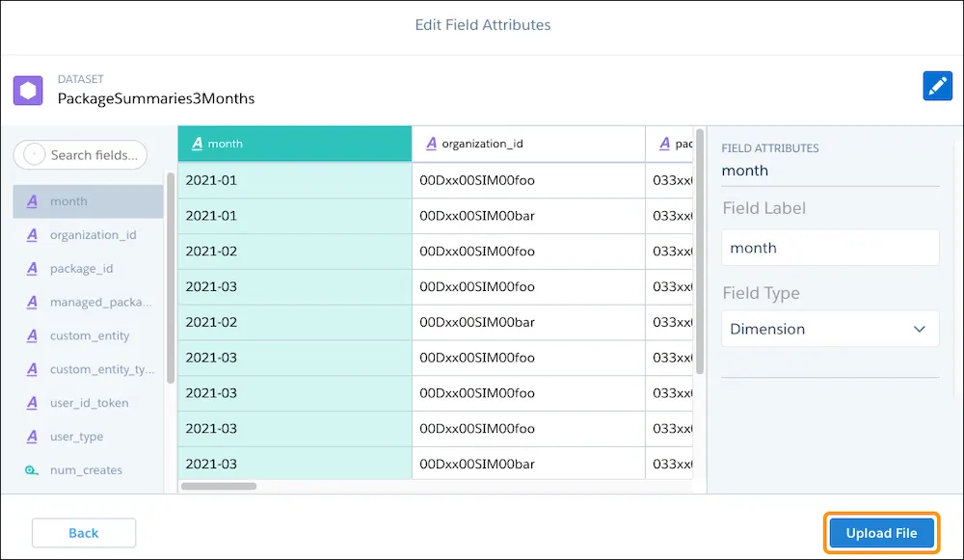
Task: Click the pencil edit icon button
Action: (x=937, y=86)
